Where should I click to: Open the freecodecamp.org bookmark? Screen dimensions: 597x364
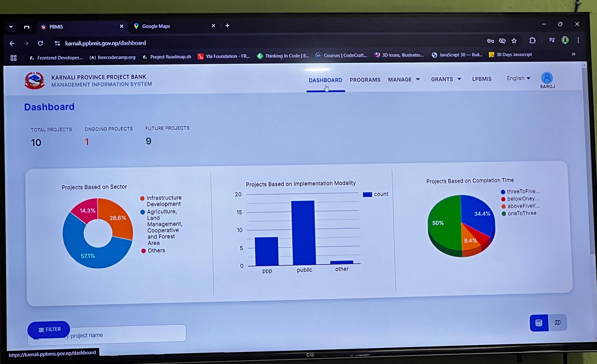[112, 57]
